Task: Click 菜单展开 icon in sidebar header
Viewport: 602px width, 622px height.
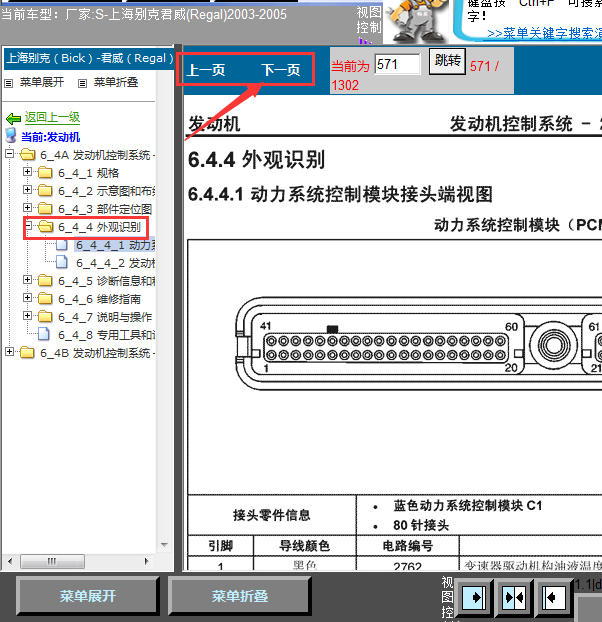Action: (x=8, y=83)
